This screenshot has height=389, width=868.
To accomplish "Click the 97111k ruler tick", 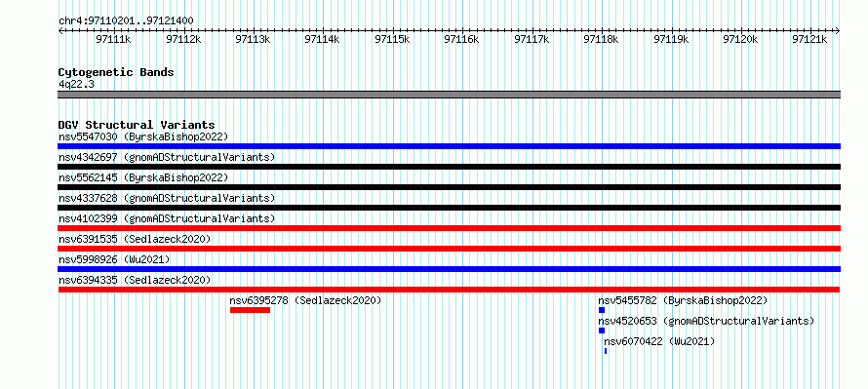I will click(x=113, y=38).
